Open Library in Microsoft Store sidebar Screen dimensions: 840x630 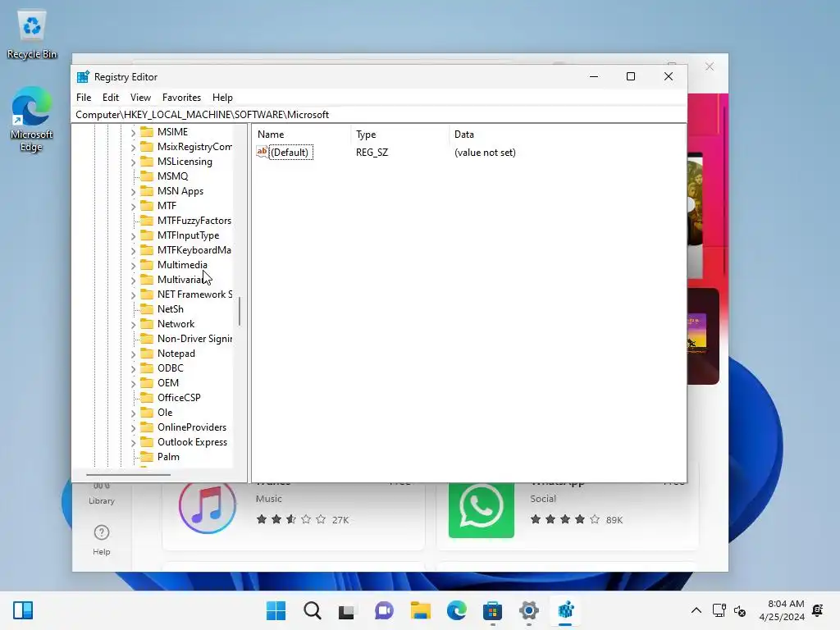point(101,494)
